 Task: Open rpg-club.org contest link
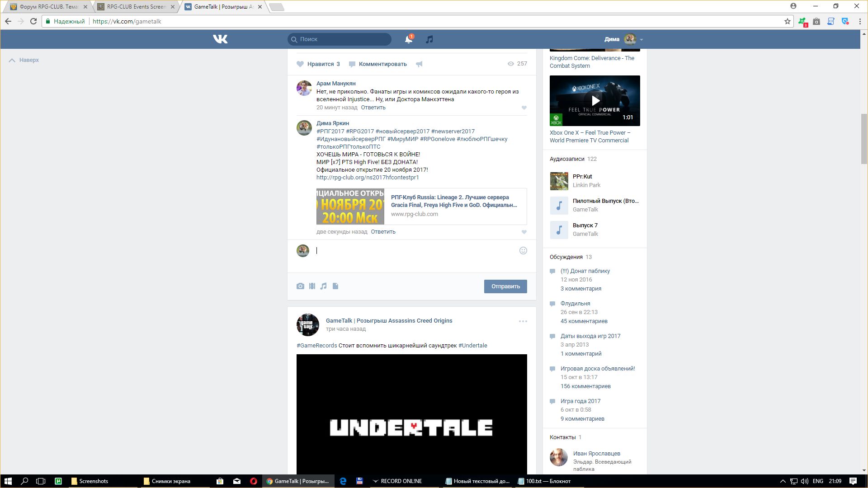coord(367,178)
